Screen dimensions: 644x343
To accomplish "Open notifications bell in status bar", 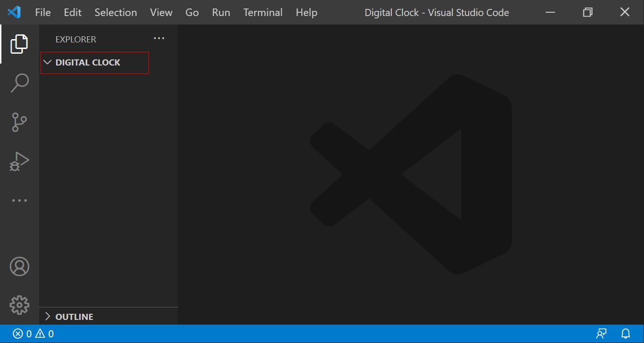I will [626, 334].
